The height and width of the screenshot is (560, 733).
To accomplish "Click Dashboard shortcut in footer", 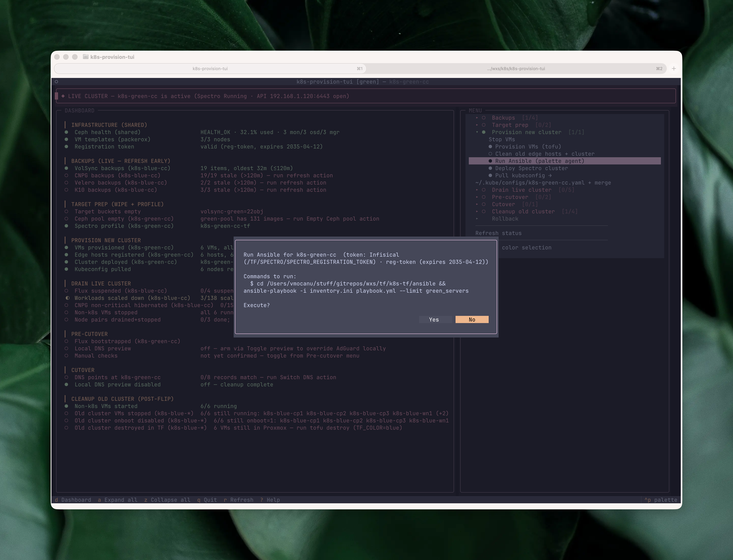I will 73,500.
